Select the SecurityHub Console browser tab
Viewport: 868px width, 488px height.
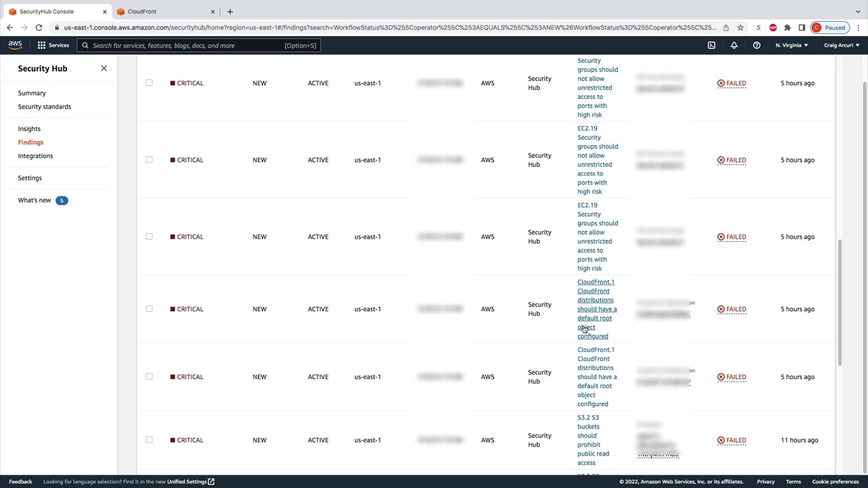[x=57, y=12]
